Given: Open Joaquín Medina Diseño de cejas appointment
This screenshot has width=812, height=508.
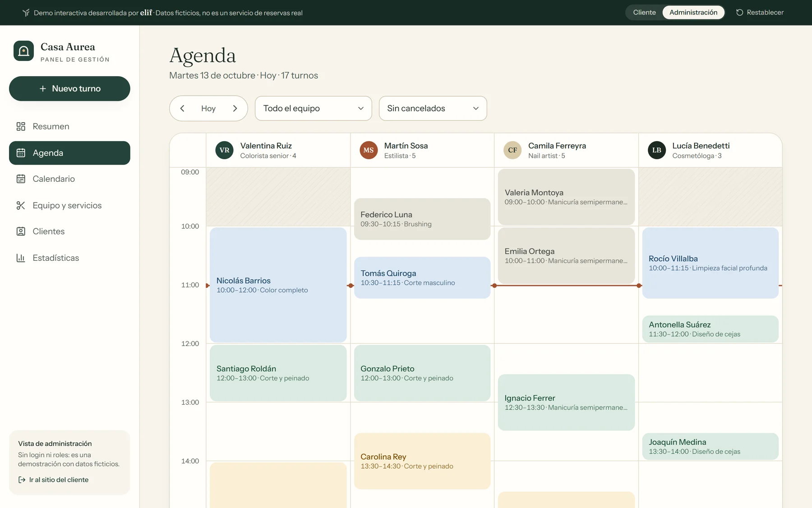Looking at the screenshot, I should (x=710, y=447).
